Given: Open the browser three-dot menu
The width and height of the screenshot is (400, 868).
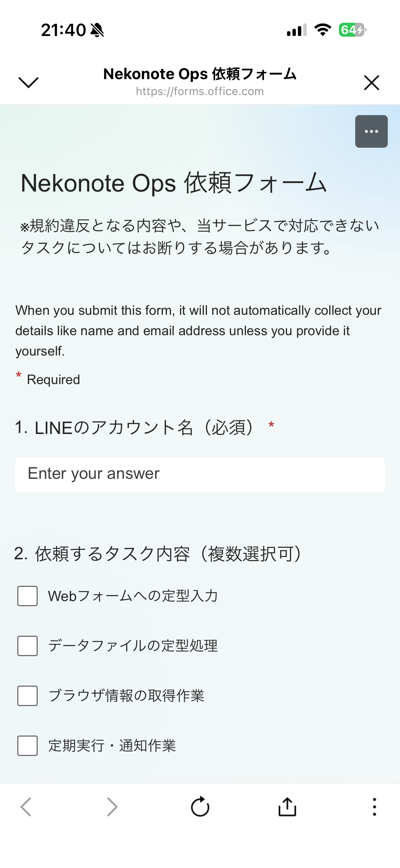Looking at the screenshot, I should click(374, 807).
